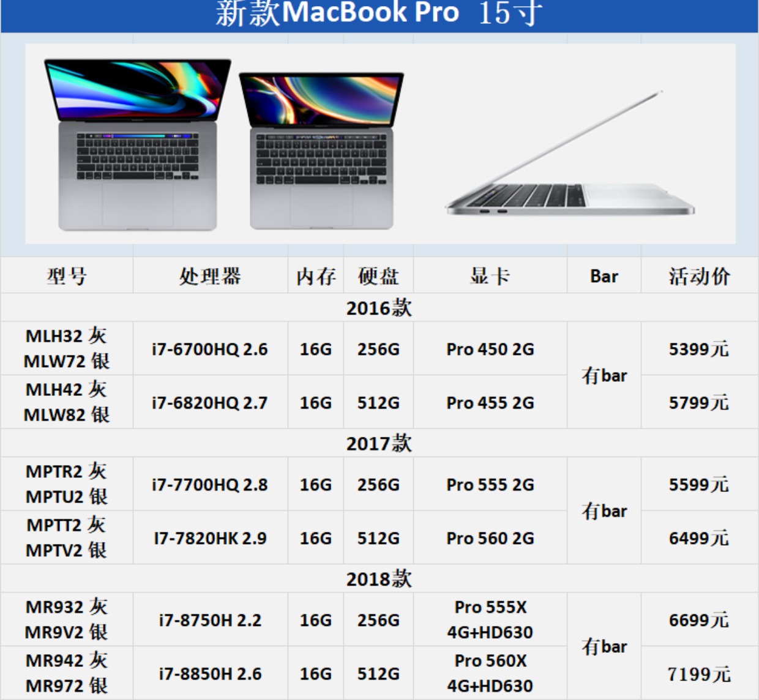Click the 6699元 price
The width and height of the screenshot is (759, 700).
click(x=699, y=620)
